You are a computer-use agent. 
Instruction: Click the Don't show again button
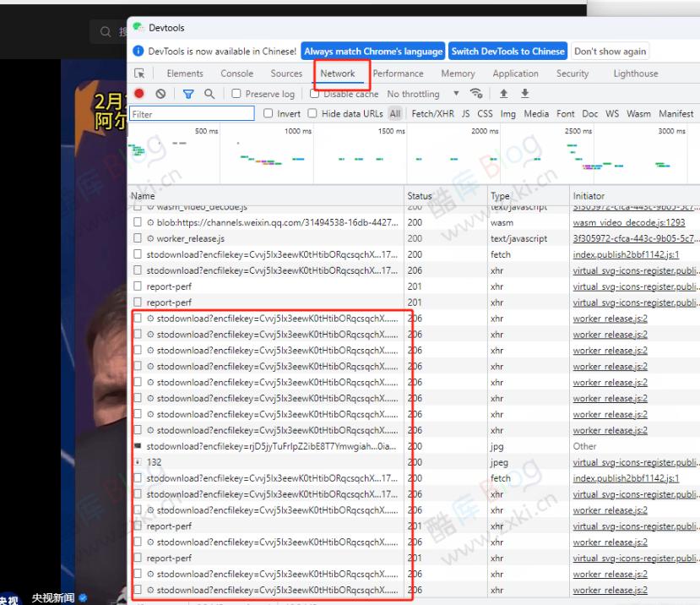point(610,52)
